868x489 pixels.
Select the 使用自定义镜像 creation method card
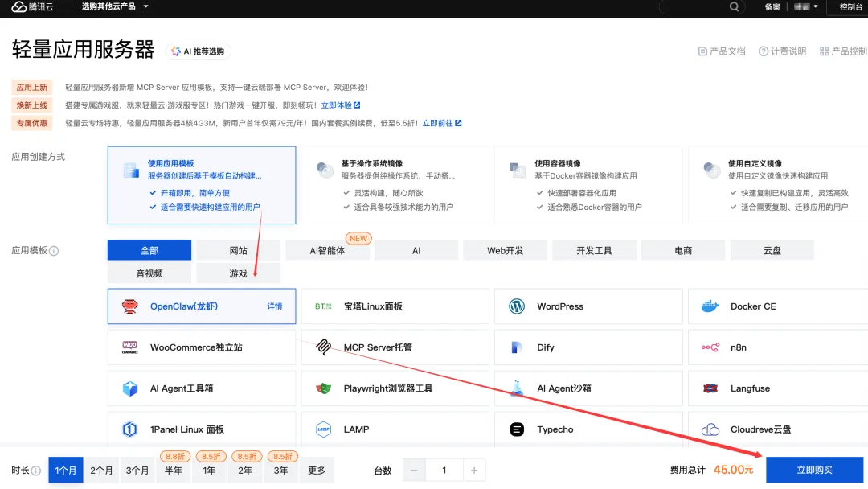778,185
